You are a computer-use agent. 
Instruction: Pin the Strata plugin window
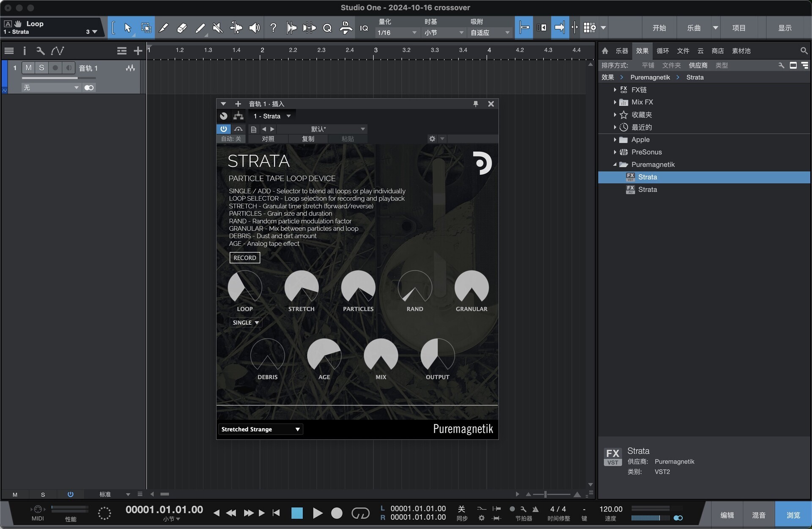click(475, 104)
